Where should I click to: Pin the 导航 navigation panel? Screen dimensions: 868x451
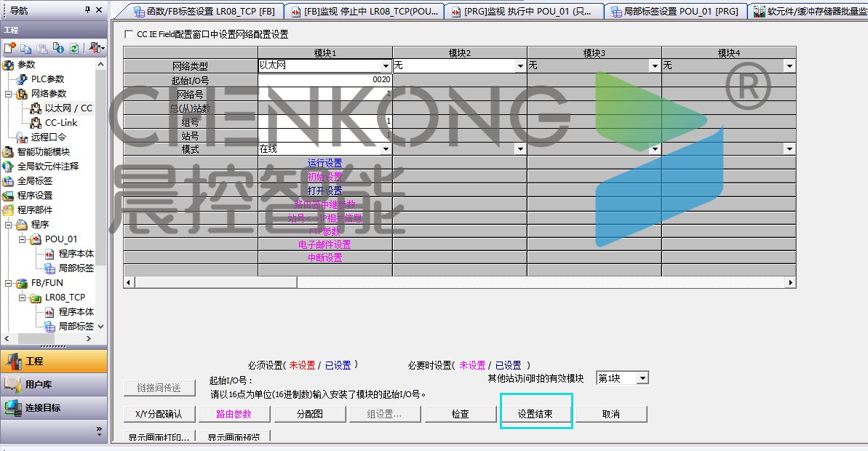click(x=87, y=10)
